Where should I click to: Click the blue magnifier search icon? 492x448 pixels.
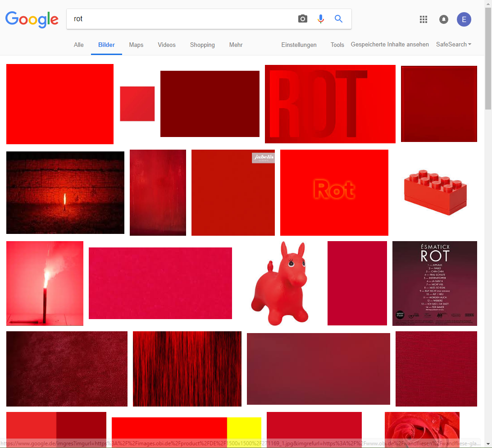[x=338, y=19]
